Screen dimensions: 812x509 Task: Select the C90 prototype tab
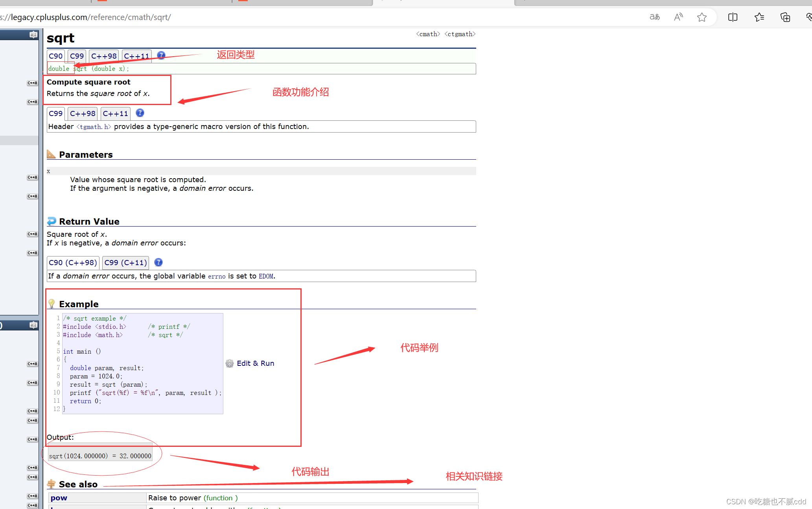56,56
